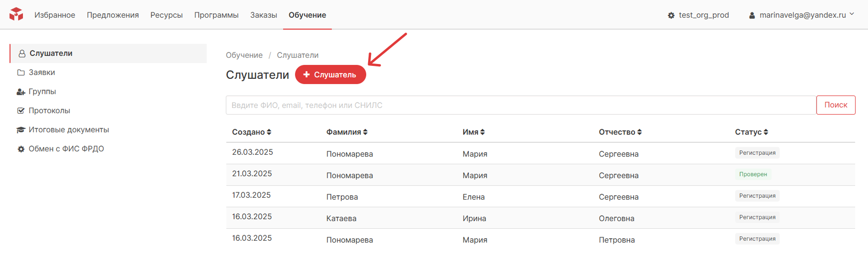Click Мария in the 26.03.2025 row

[x=475, y=154]
